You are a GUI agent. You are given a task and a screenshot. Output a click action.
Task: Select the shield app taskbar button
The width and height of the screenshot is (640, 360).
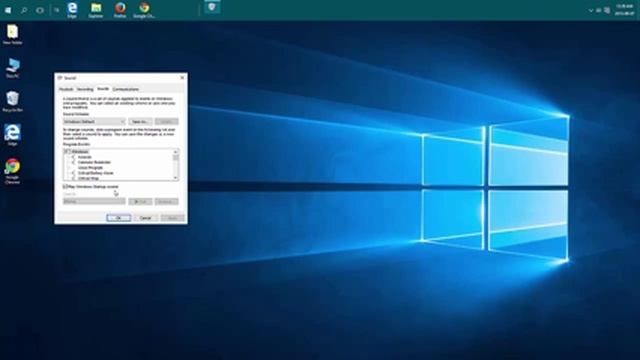212,7
